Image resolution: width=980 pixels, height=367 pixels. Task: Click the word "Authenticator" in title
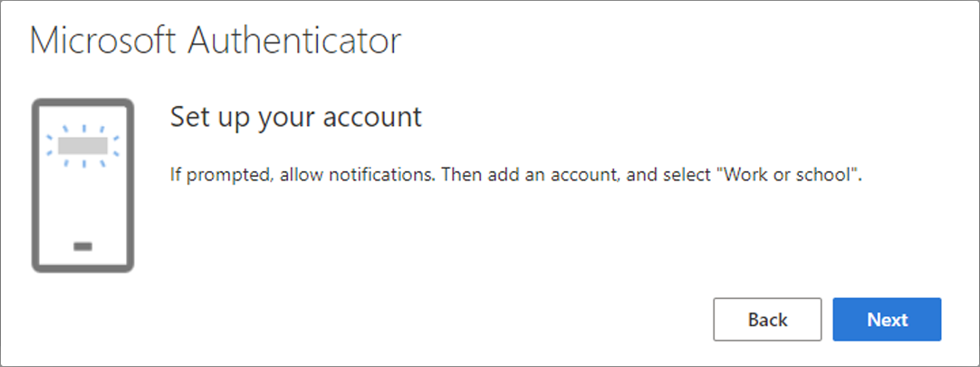(x=295, y=42)
